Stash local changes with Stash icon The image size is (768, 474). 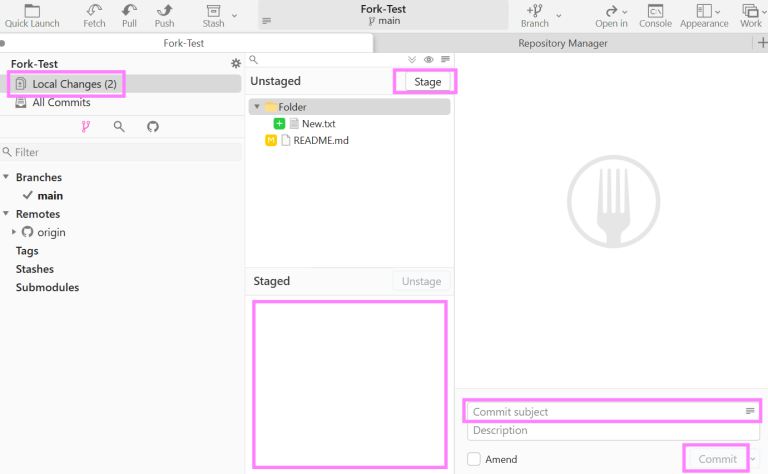214,16
